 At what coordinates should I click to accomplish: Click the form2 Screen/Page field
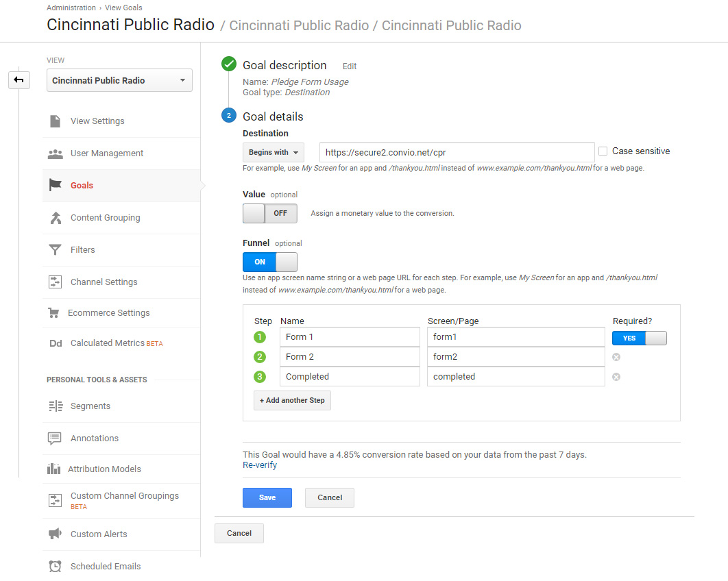(515, 358)
